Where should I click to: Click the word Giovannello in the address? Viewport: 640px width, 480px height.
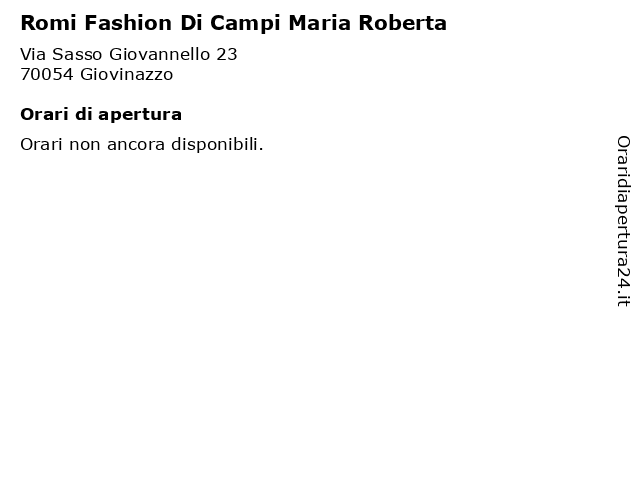point(159,54)
